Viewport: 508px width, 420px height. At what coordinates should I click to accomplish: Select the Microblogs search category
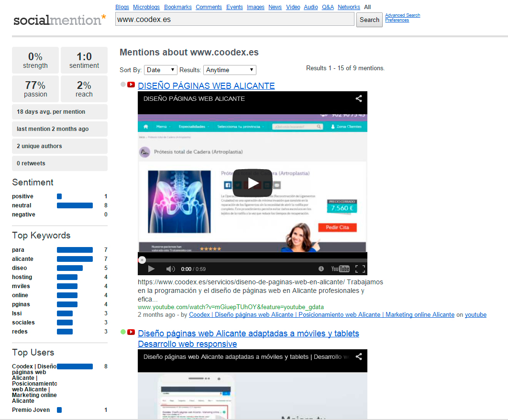coord(147,7)
